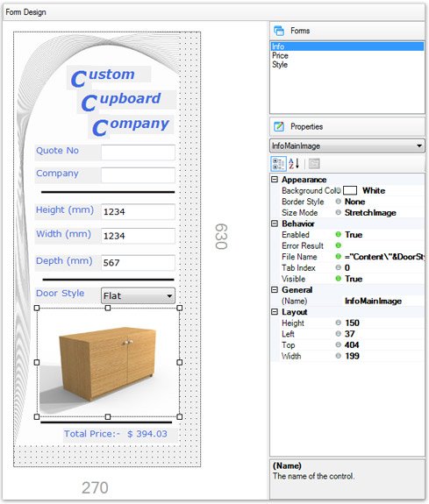Image resolution: width=429 pixels, height=504 pixels.
Task: Open the Door Style Flat dropdown
Action: [x=169, y=295]
